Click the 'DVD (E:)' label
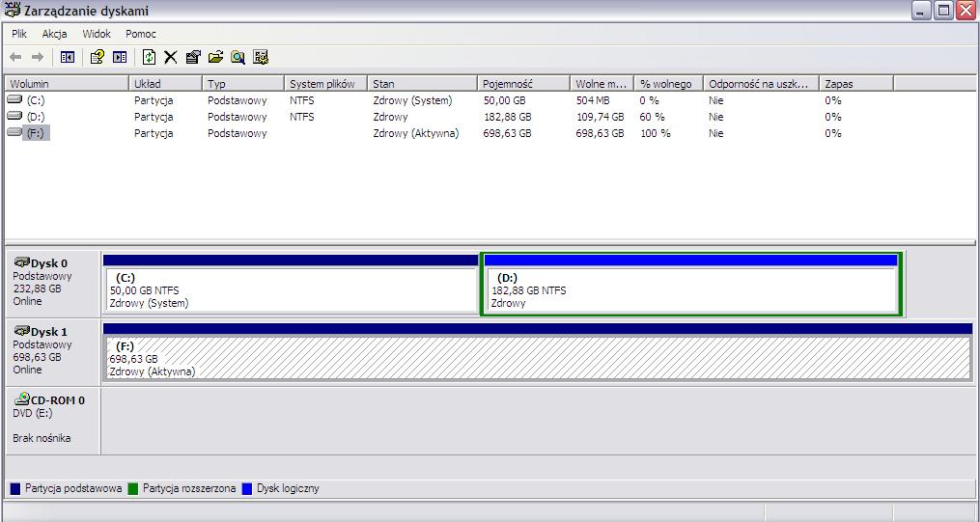This screenshot has height=522, width=980. coord(33,413)
